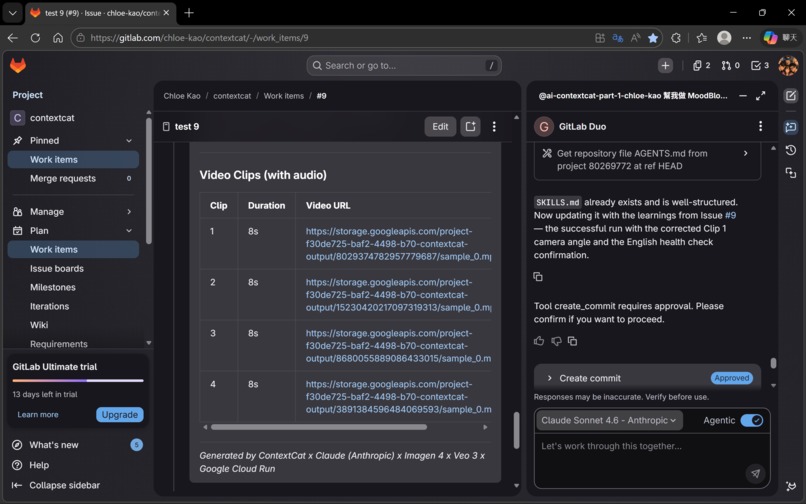Give thumbs down to the Duo response

556,341
